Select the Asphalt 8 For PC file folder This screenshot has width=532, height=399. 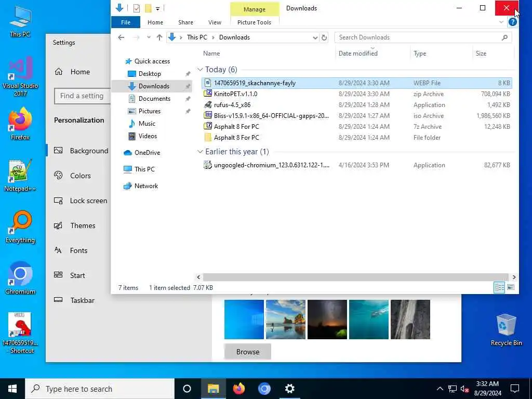coord(357,137)
